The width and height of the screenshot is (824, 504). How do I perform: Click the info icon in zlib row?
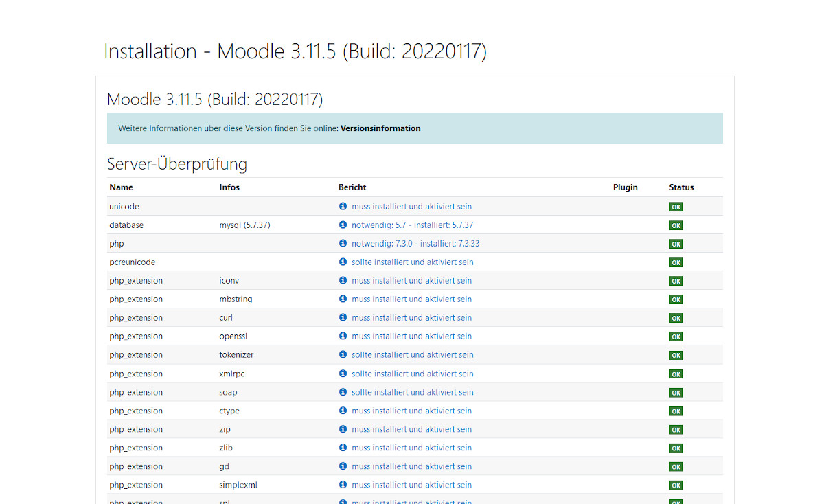343,448
